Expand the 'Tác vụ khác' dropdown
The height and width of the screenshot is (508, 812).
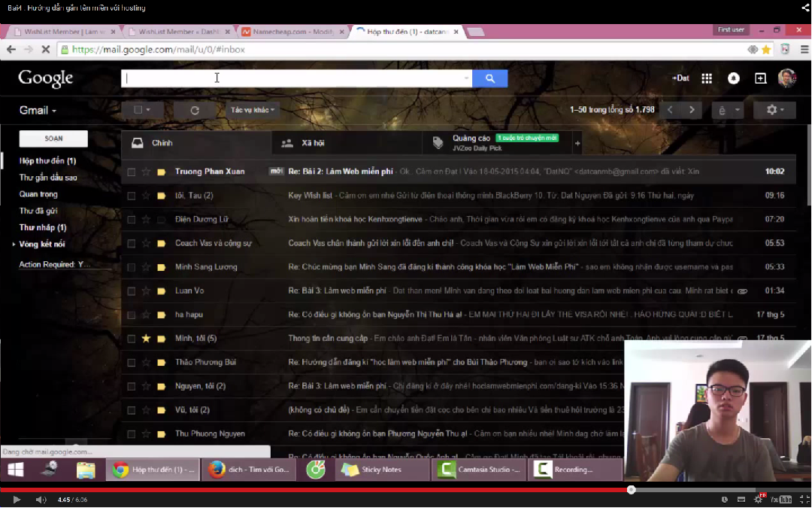click(x=253, y=110)
